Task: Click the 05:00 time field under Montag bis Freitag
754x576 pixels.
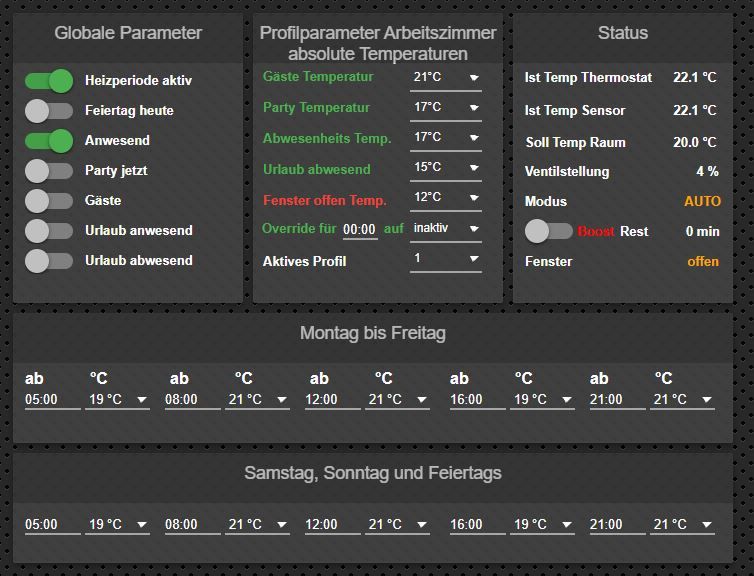Action: 52,400
